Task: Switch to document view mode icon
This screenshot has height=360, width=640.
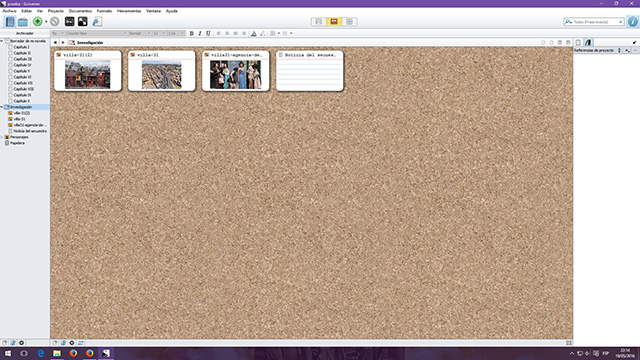Action: click(319, 22)
